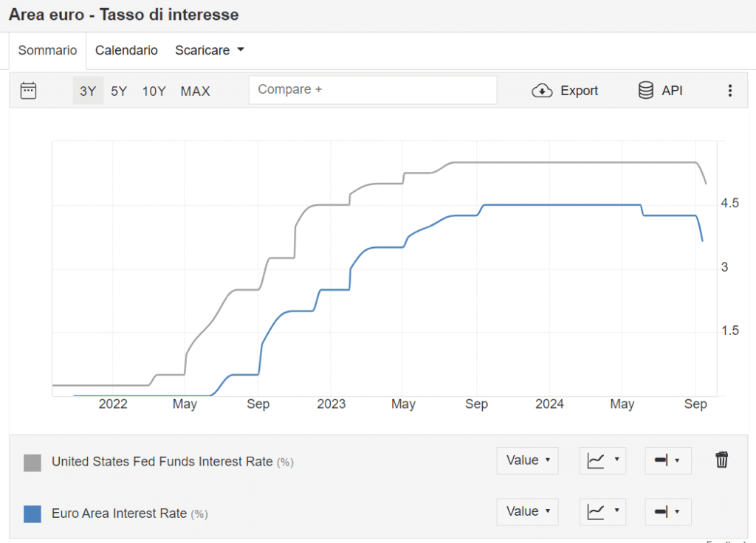Switch to the Calendario tab

[x=126, y=50]
